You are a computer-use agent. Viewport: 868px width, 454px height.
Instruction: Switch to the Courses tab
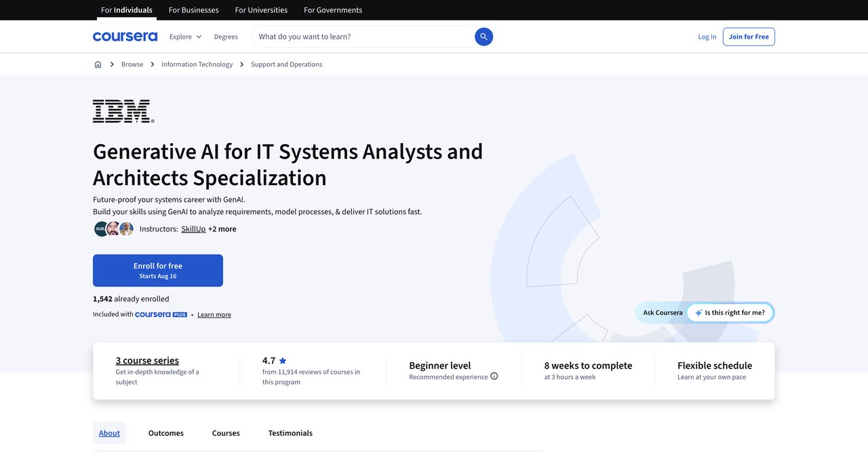[226, 433]
